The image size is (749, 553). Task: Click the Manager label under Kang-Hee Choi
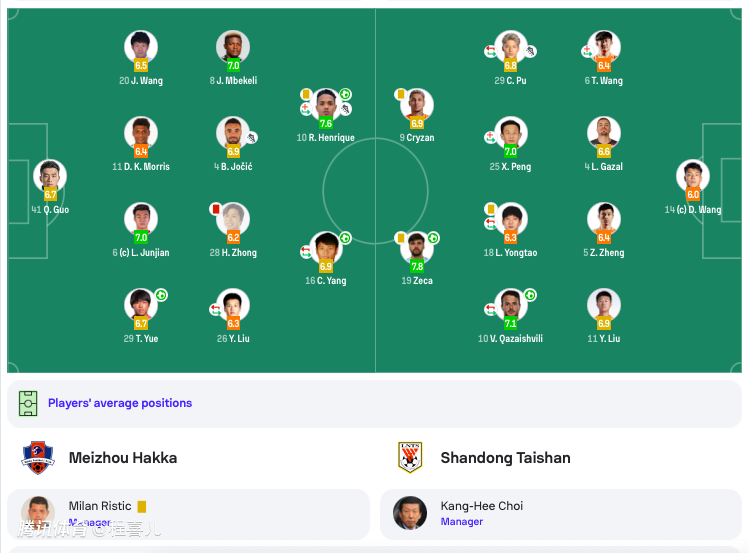tap(462, 522)
